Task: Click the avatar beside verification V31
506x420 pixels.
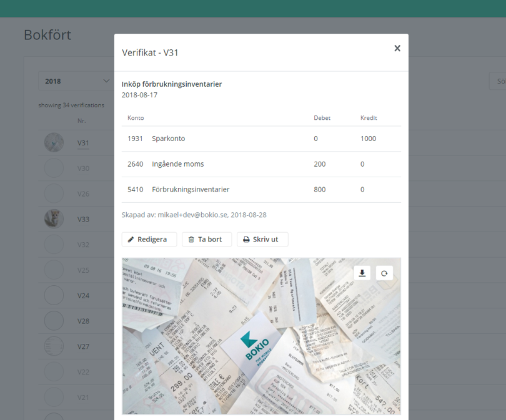Action: pyautogui.click(x=54, y=142)
